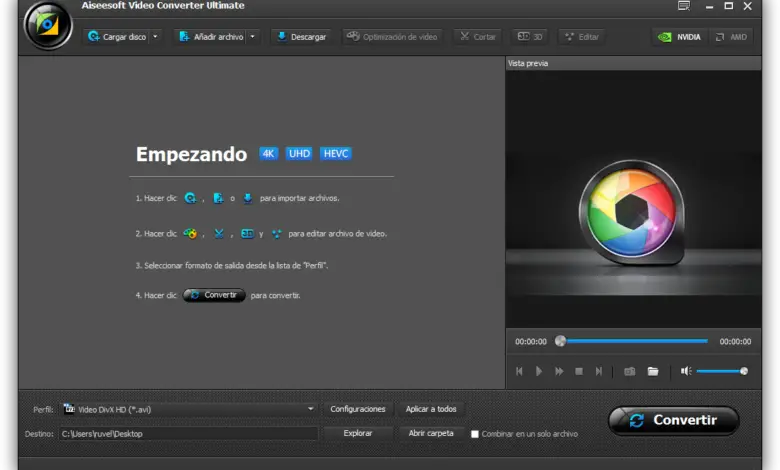This screenshot has height=470, width=780.
Task: Take a snapshot with the camera icon
Action: point(629,372)
